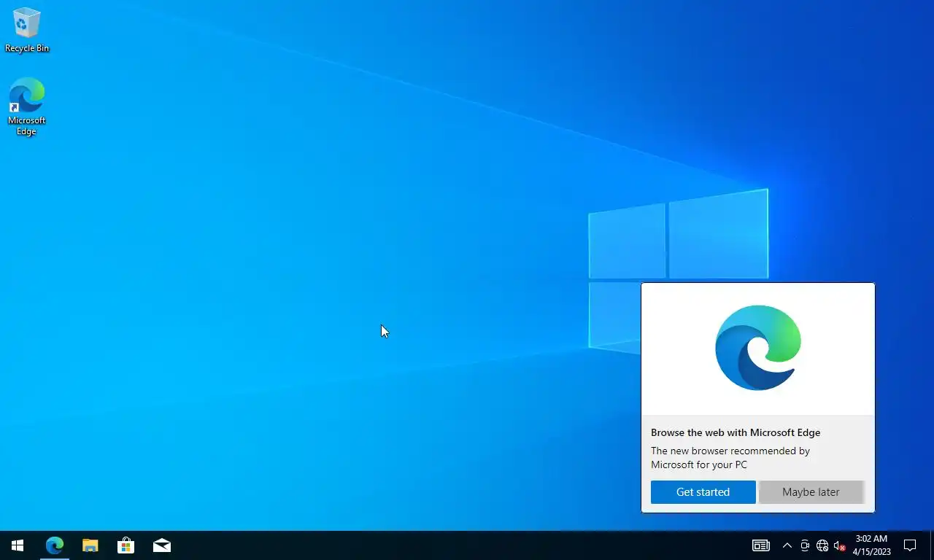This screenshot has height=560, width=934.
Task: Click Get started in Edge popup
Action: pos(703,492)
